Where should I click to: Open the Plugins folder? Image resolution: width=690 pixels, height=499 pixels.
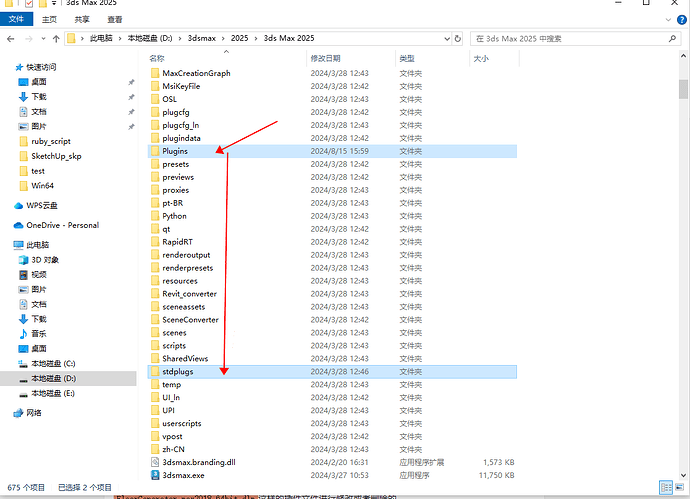[175, 151]
